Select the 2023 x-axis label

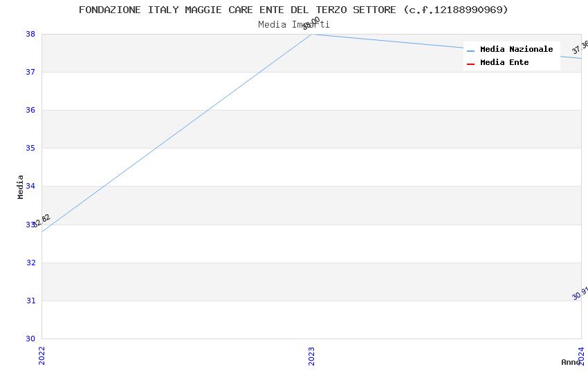pyautogui.click(x=311, y=356)
